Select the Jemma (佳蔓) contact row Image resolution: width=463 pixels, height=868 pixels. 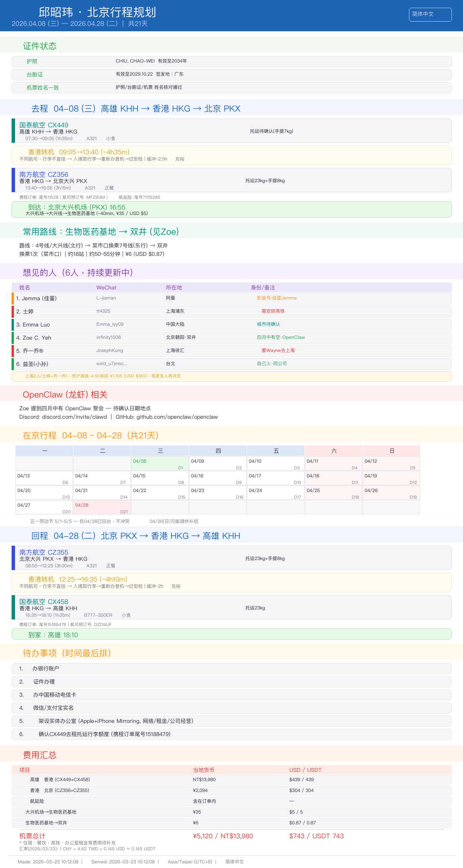231,298
